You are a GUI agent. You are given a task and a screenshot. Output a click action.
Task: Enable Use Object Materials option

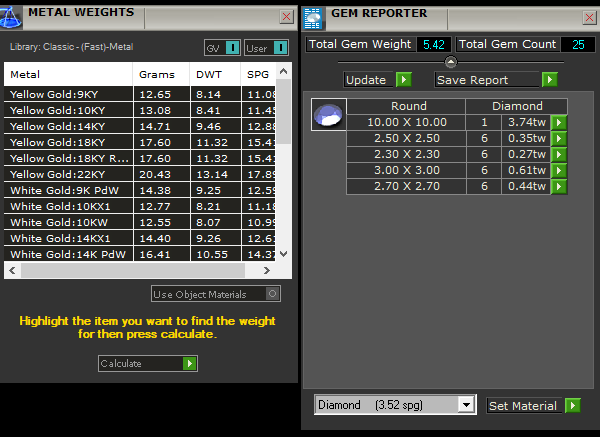click(x=269, y=294)
